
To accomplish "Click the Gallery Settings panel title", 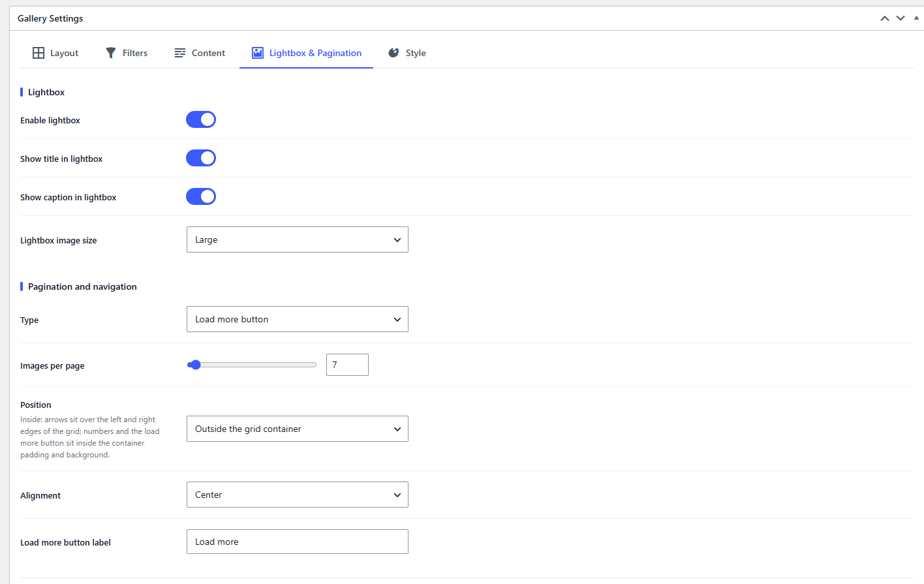I will [x=50, y=18].
